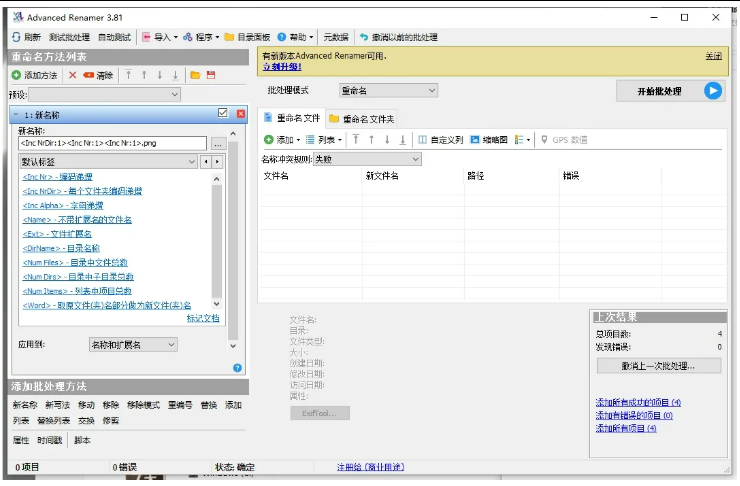Click 自定义列 custom columns icon

[422, 140]
